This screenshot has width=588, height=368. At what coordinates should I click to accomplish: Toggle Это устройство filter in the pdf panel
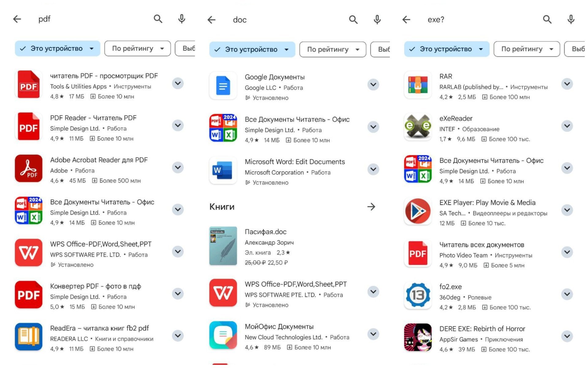point(58,48)
